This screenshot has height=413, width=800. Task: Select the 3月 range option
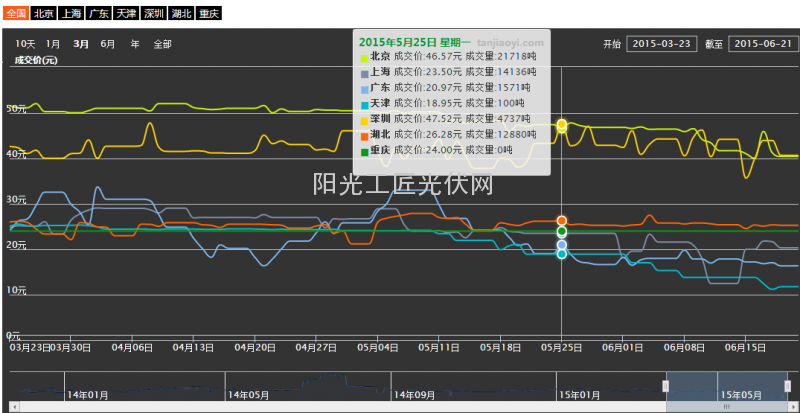(x=81, y=44)
